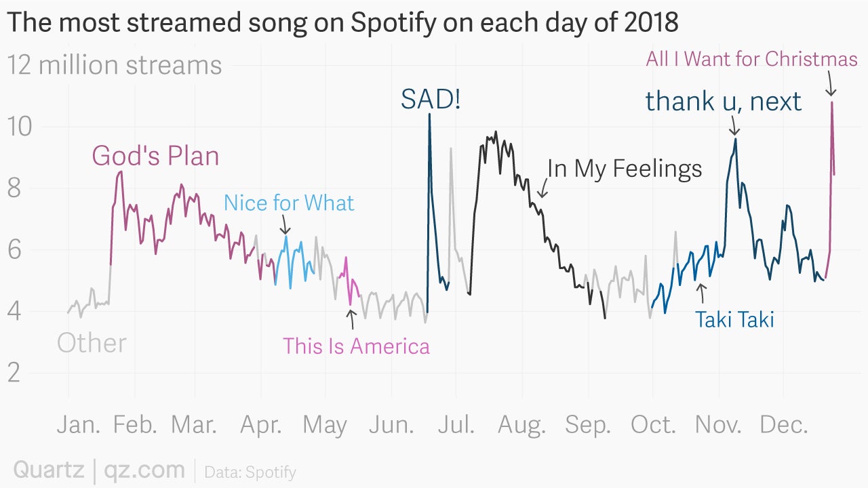Viewport: 868px width, 488px height.
Task: Select the Taki Taki annotation
Action: pyautogui.click(x=734, y=319)
